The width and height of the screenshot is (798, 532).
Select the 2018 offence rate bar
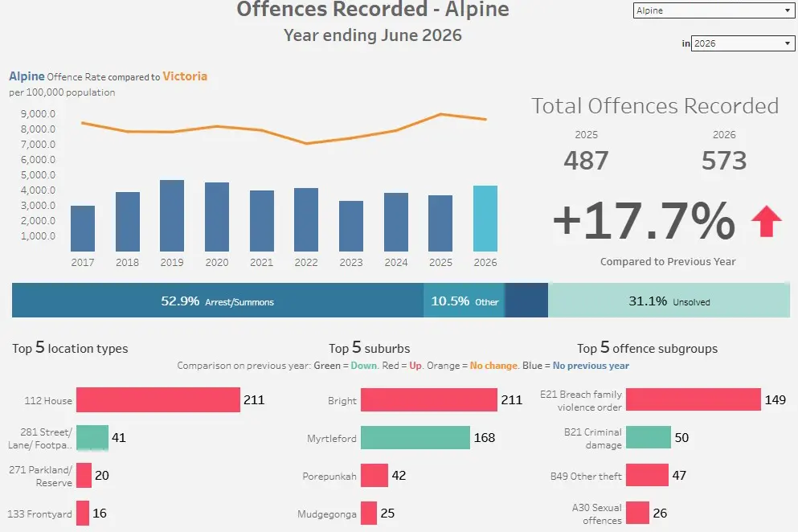pyautogui.click(x=127, y=222)
